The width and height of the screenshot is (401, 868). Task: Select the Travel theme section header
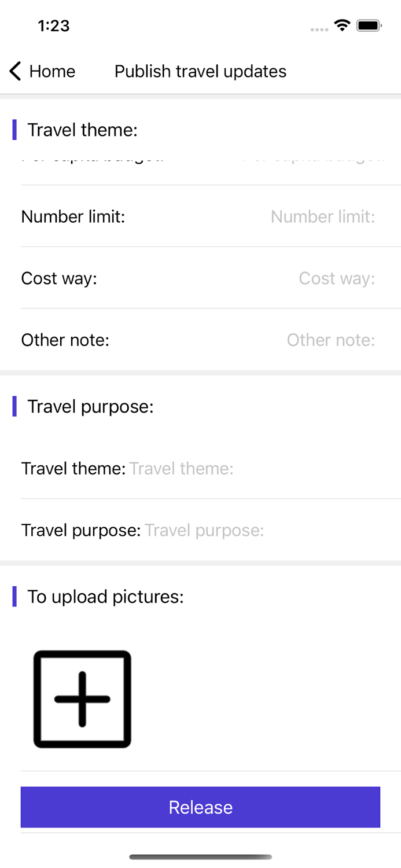pos(83,130)
